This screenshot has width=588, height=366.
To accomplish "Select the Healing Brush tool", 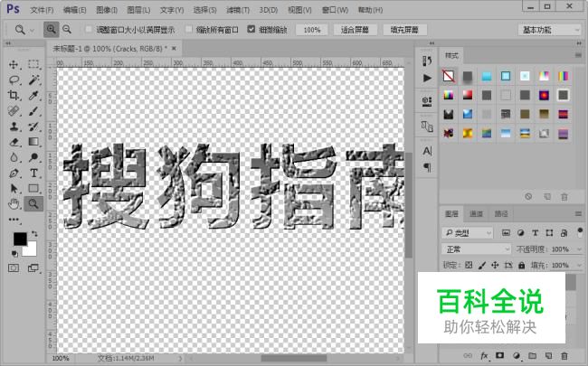I will pos(14,111).
